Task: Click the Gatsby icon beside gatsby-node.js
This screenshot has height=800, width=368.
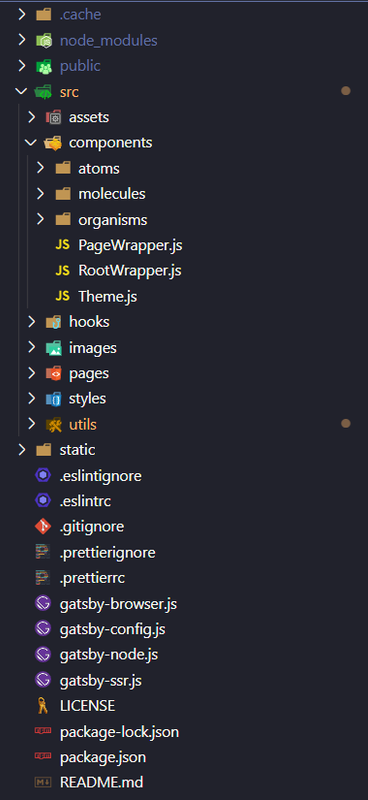Action: point(43,655)
